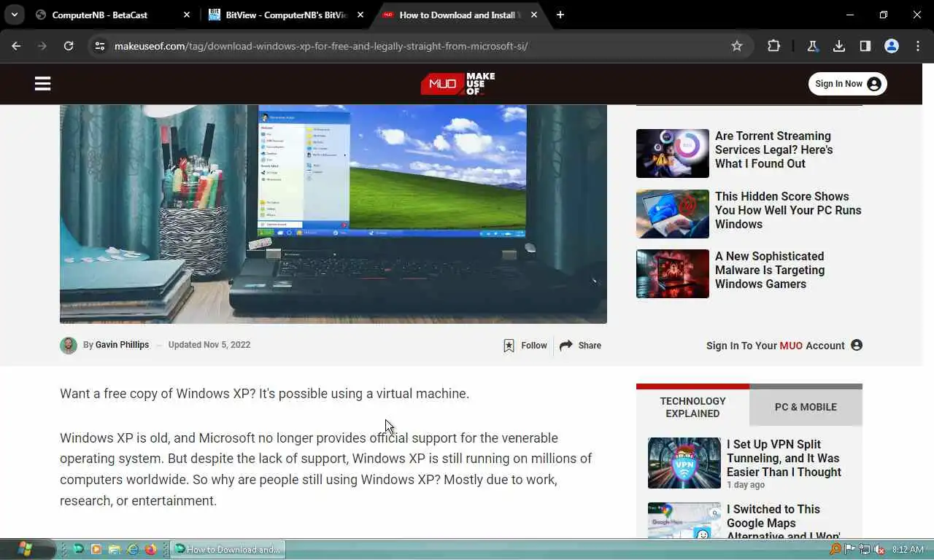934x560 pixels.
Task: Open the tab search dropdown
Action: pyautogui.click(x=15, y=15)
